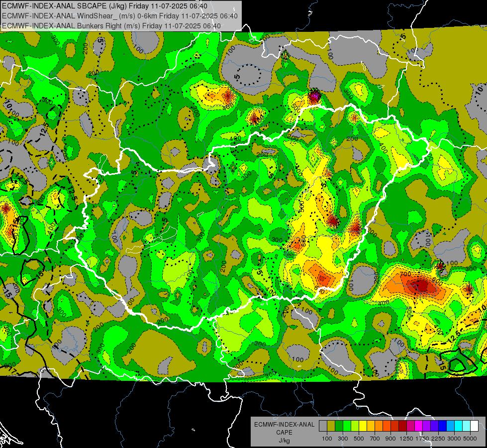Select the bright magenta legend swatch before 1750
The image size is (487, 448).
point(419,426)
